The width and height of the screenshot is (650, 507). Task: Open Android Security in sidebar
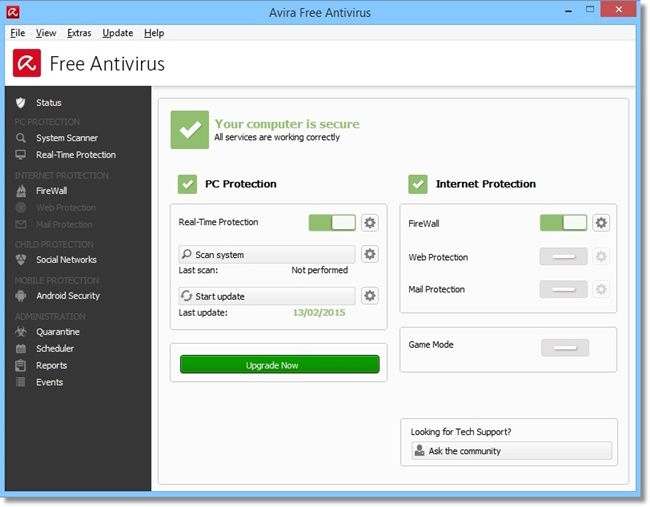tap(68, 296)
